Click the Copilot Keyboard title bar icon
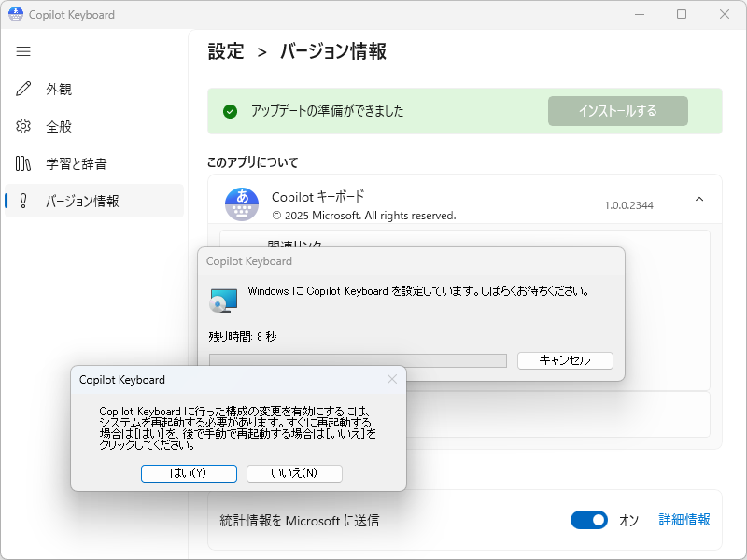The height and width of the screenshot is (560, 747). (14, 14)
